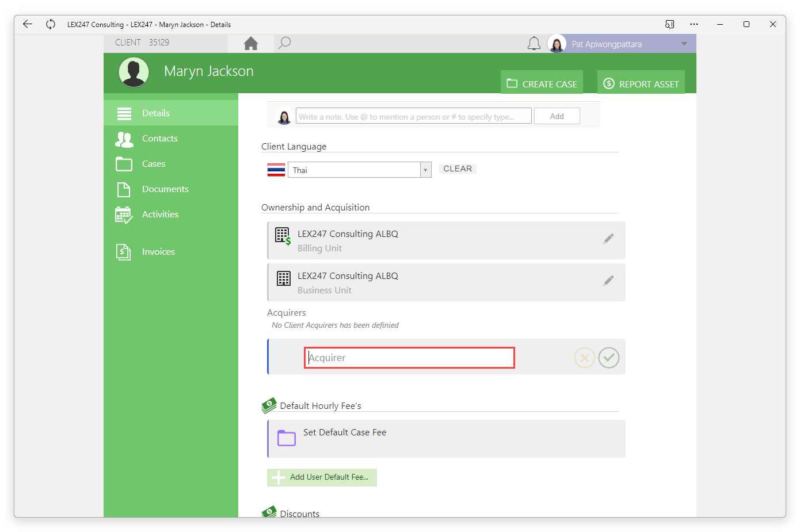This screenshot has height=532, width=800.
Task: Open Invoices via the dollar document icon
Action: pos(124,251)
